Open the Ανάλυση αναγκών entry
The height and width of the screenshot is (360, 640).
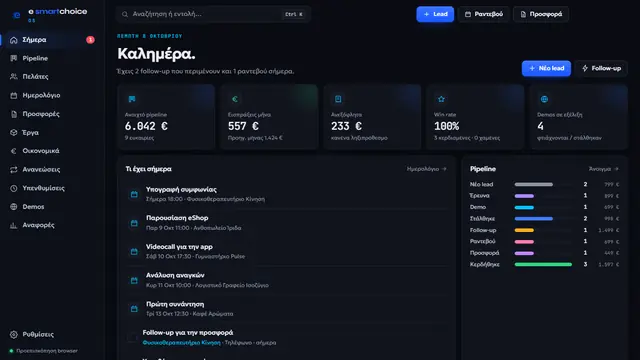(287, 280)
